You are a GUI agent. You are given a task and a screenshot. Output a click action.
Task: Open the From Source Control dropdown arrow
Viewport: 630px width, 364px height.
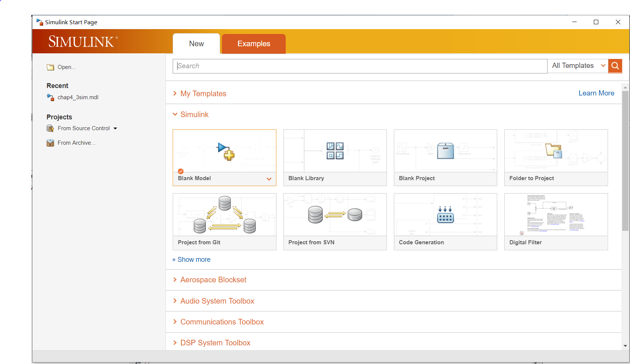coord(115,129)
